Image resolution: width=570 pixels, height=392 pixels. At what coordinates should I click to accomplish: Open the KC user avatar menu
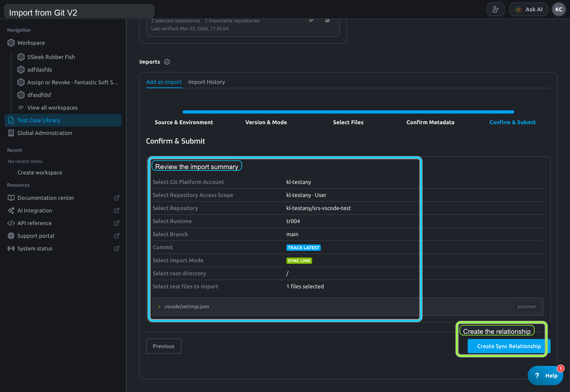point(559,9)
